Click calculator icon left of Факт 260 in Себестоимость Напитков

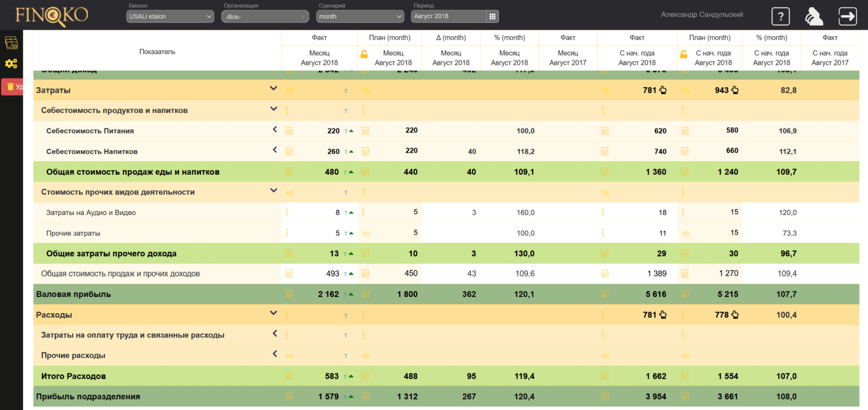point(289,151)
